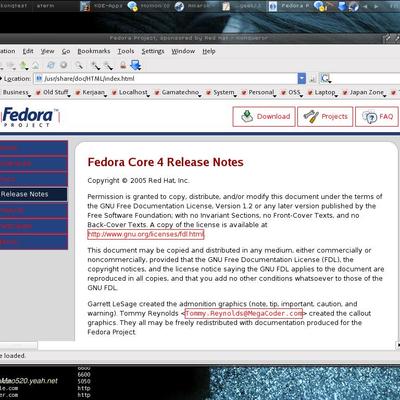The image size is (400, 400).
Task: Open the Window menu
Action: [x=183, y=51]
